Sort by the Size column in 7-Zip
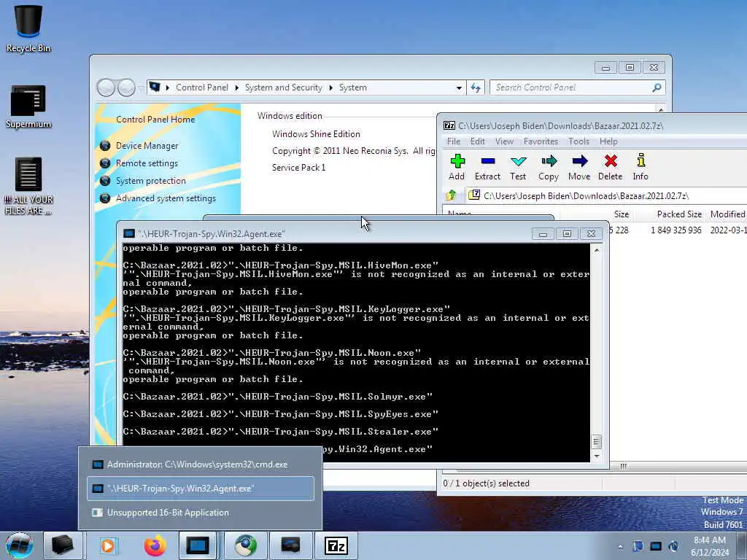Screen dimensions: 747x560 click(621, 214)
